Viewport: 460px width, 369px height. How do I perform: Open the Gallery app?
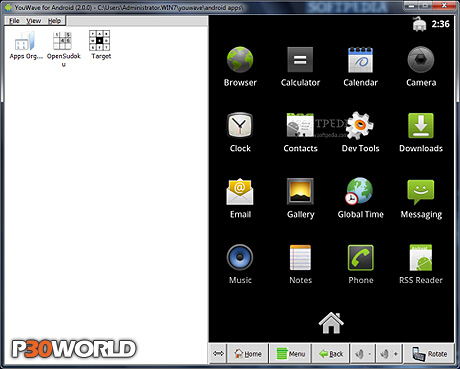300,191
